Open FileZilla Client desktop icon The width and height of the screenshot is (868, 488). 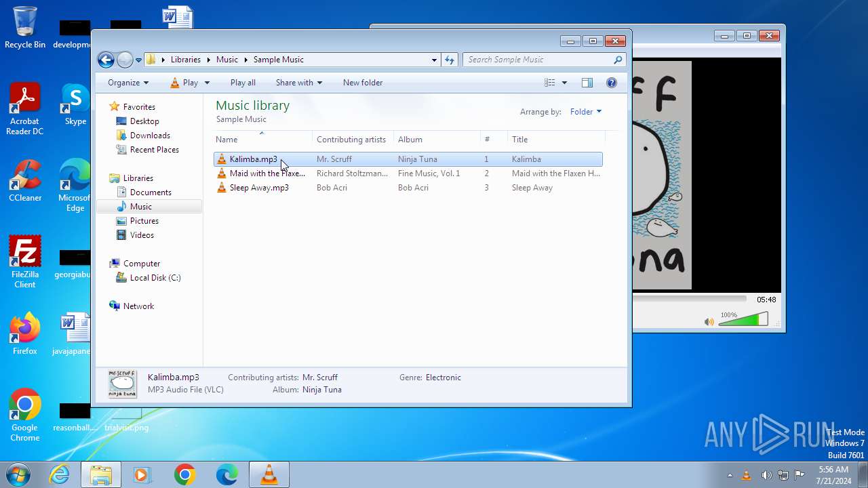[x=25, y=262]
